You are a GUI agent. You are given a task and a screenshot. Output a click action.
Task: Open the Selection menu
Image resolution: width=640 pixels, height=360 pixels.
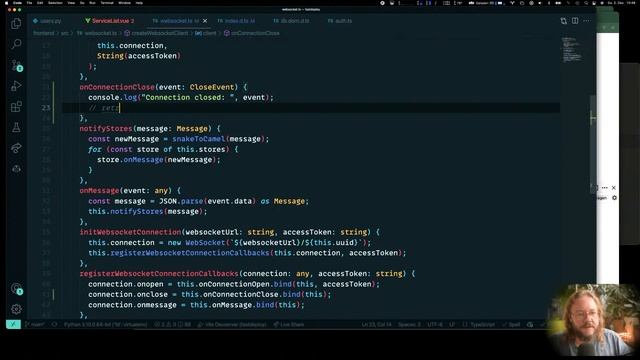(55, 3)
